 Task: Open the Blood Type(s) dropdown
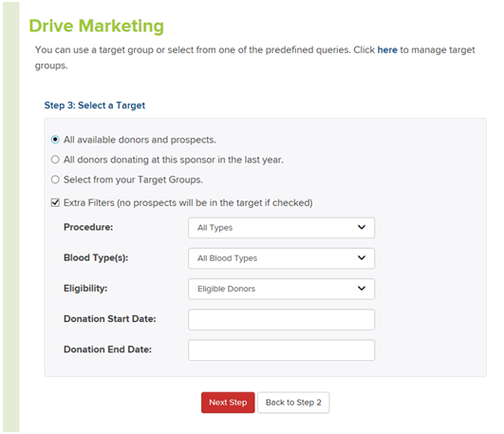coord(281,258)
